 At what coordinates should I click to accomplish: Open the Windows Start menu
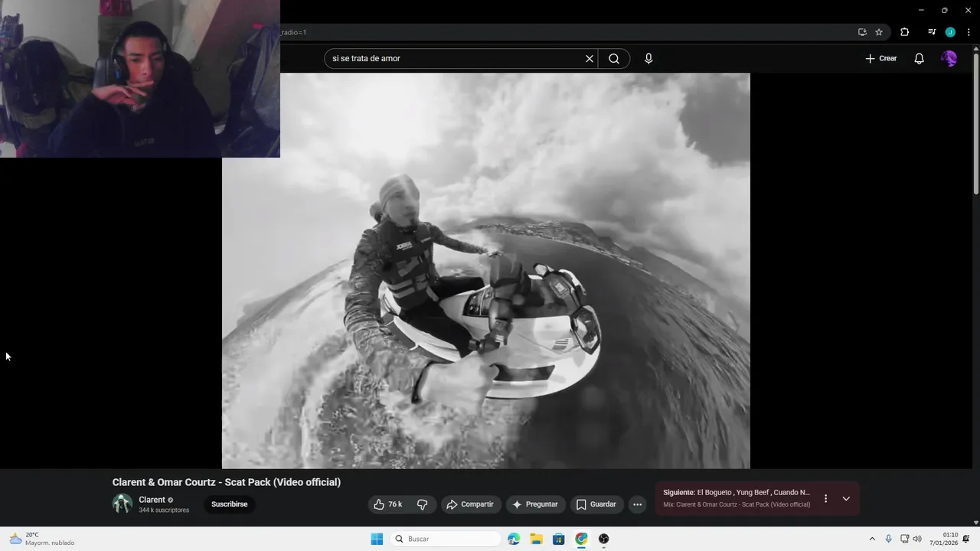coord(377,539)
